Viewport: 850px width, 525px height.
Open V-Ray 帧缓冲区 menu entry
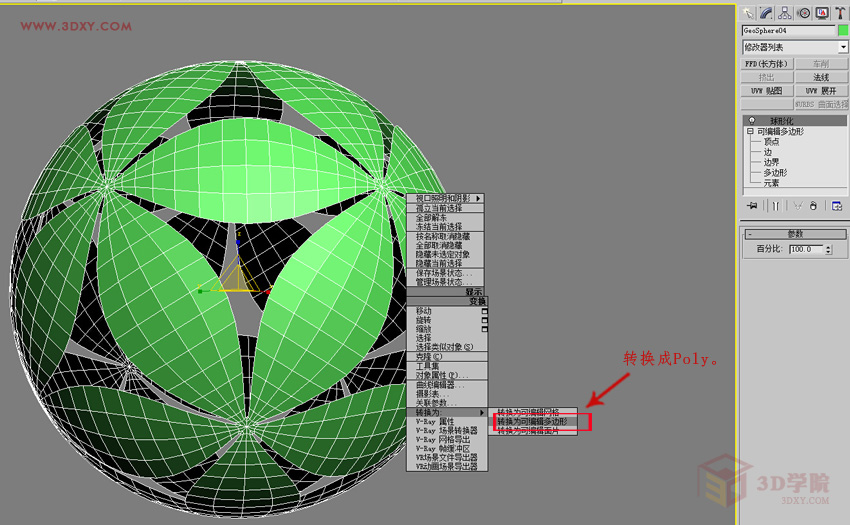pyautogui.click(x=447, y=449)
